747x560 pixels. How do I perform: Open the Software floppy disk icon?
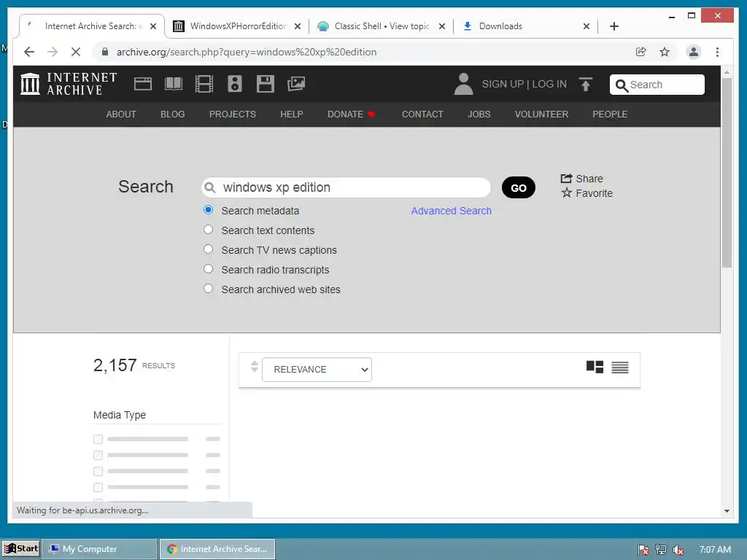tap(266, 84)
